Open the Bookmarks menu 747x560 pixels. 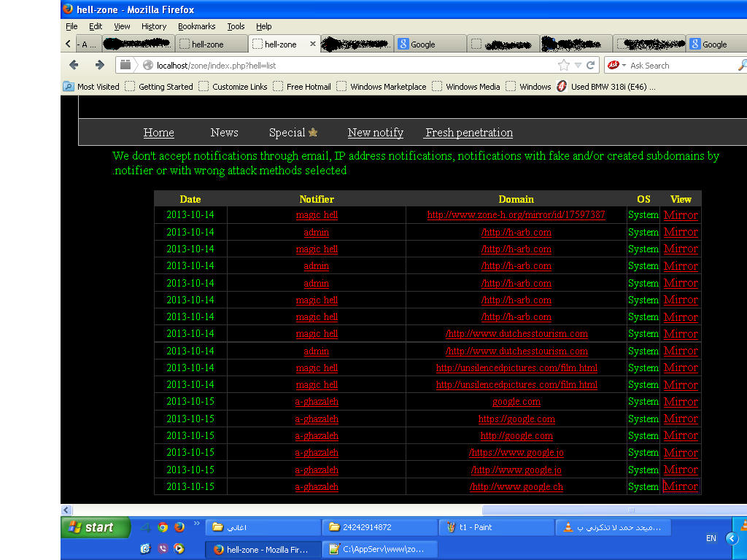[x=197, y=26]
